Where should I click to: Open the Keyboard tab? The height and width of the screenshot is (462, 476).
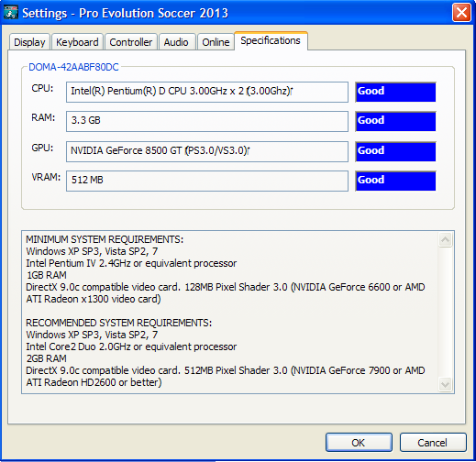click(77, 42)
